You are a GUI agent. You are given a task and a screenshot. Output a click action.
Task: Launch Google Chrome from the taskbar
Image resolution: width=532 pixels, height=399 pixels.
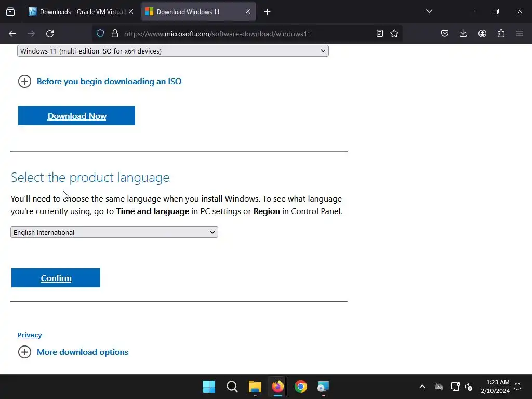[x=301, y=387]
